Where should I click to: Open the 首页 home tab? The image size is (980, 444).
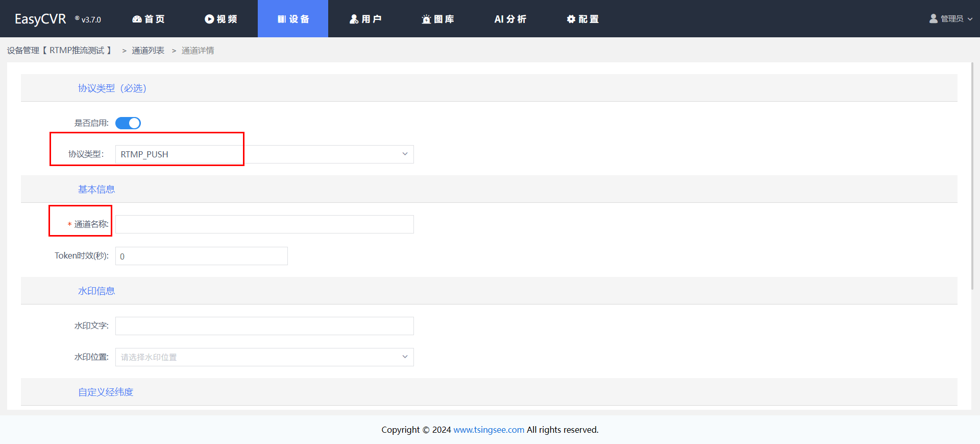(149, 19)
